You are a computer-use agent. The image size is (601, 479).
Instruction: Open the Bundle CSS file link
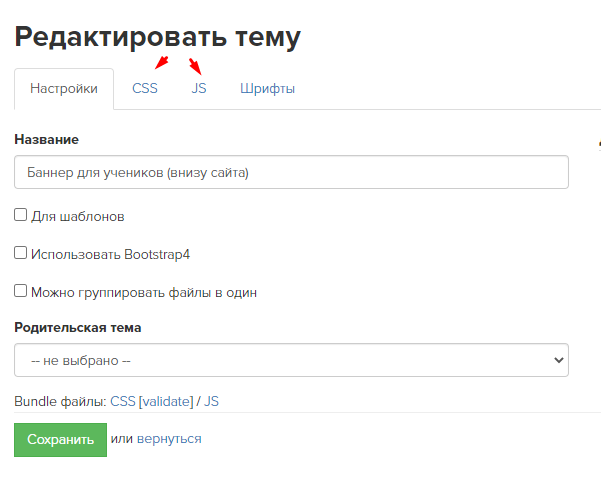click(123, 401)
